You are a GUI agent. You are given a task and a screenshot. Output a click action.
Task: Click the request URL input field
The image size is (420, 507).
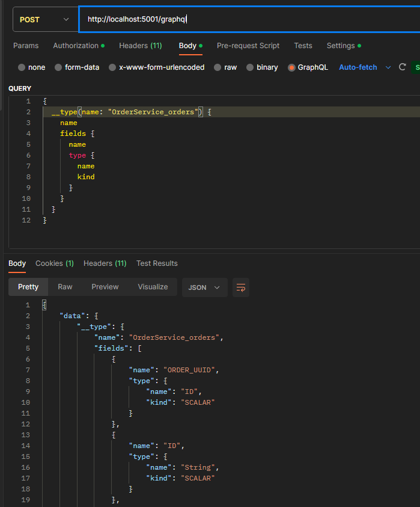coord(180,19)
